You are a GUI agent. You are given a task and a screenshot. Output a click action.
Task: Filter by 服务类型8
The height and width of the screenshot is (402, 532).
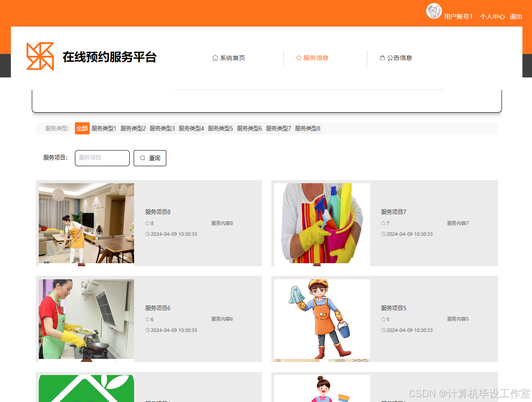[308, 128]
